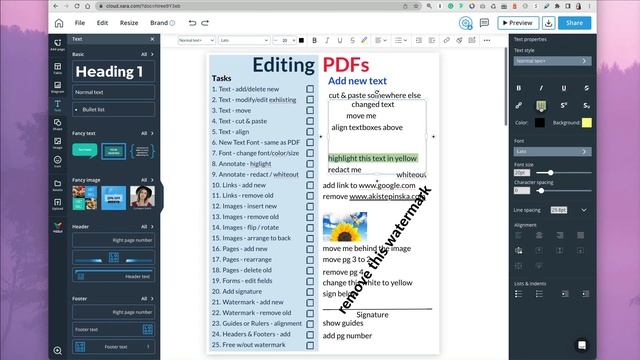Click Superscript in Text properties panel
This screenshot has height=360, width=640.
click(x=564, y=106)
